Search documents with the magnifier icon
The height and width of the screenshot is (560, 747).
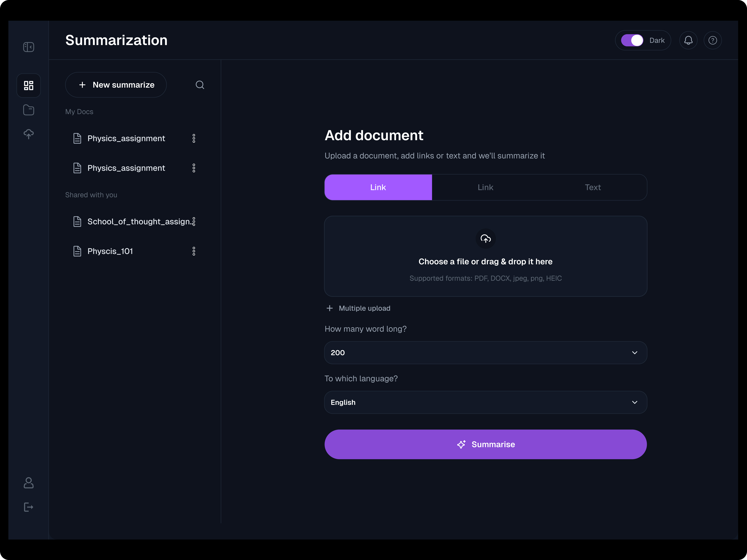(200, 85)
